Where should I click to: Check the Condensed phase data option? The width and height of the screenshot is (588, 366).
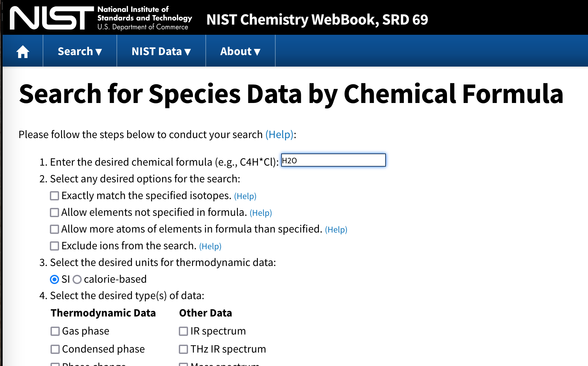pyautogui.click(x=55, y=349)
